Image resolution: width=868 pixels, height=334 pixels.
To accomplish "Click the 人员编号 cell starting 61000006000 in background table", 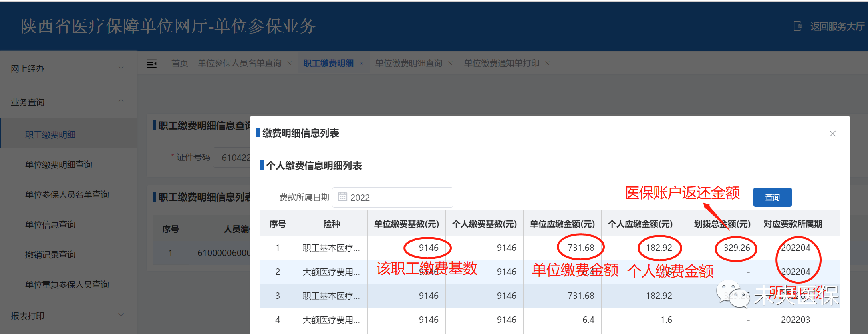I will click(224, 253).
